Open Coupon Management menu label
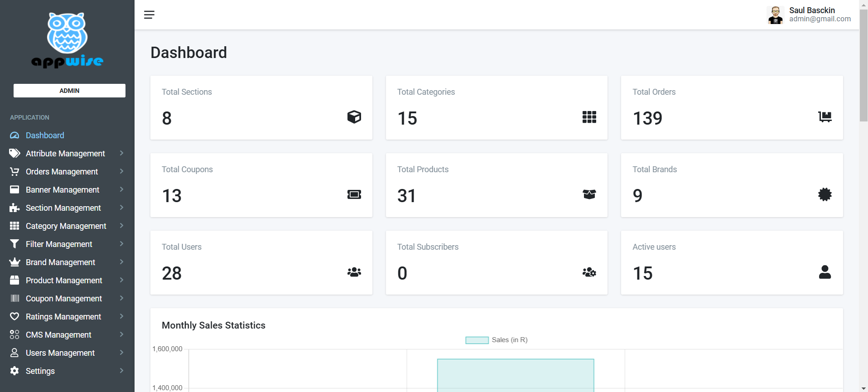Screen dimensions: 868x392 [64, 299]
